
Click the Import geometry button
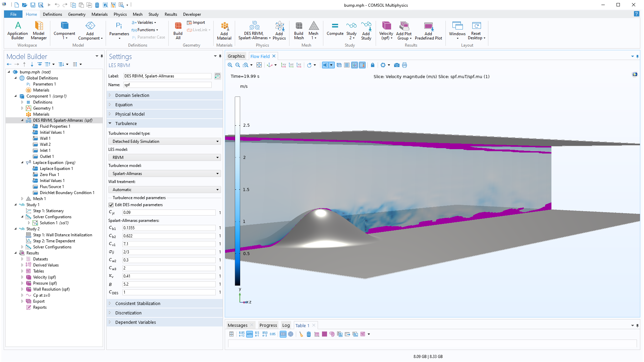[x=196, y=22]
